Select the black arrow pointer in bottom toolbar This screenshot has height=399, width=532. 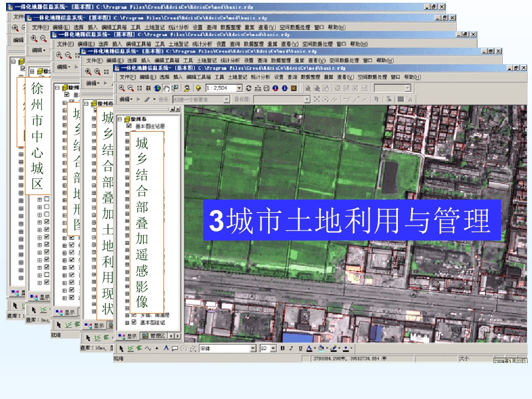pyautogui.click(x=121, y=348)
